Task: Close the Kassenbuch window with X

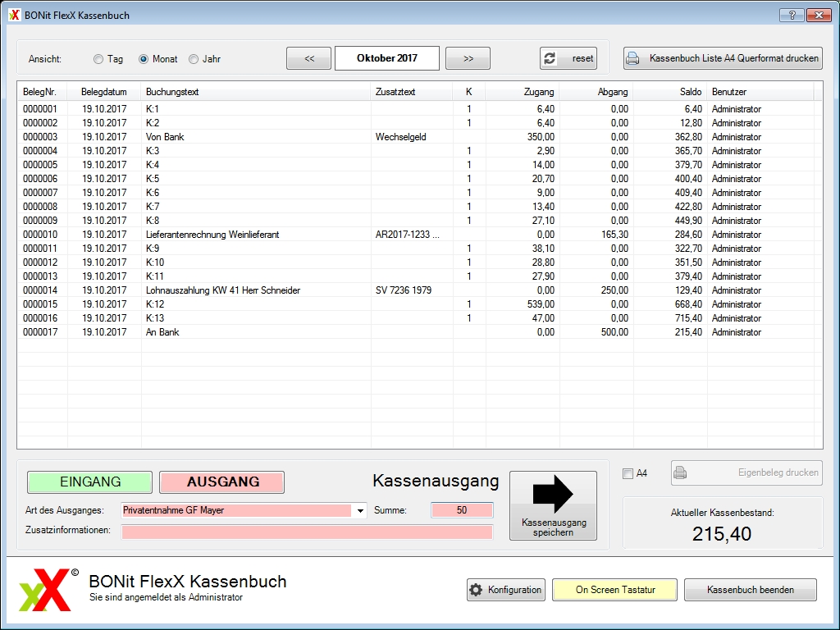Action: pos(819,15)
